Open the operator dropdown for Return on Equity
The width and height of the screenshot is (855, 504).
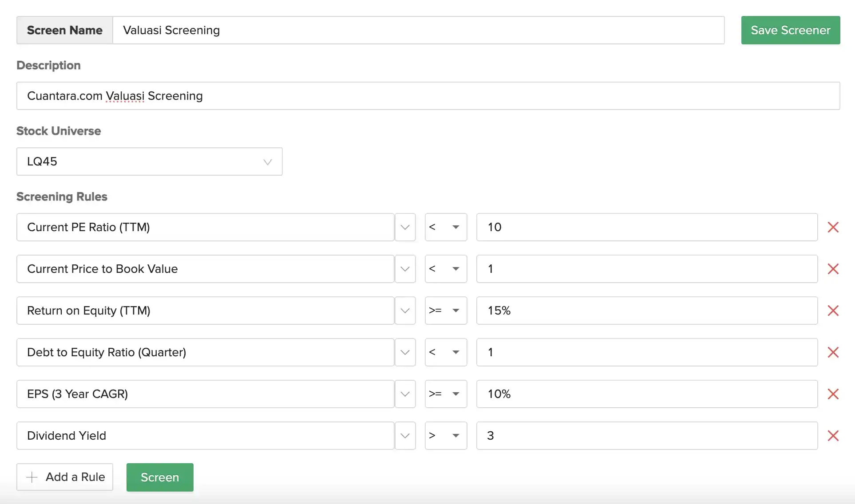pyautogui.click(x=446, y=311)
